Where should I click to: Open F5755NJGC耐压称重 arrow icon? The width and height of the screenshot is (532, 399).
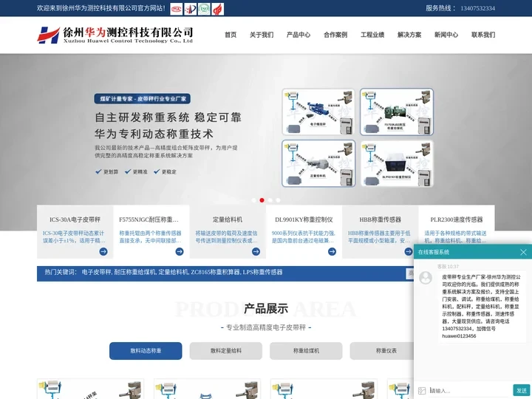click(x=180, y=251)
